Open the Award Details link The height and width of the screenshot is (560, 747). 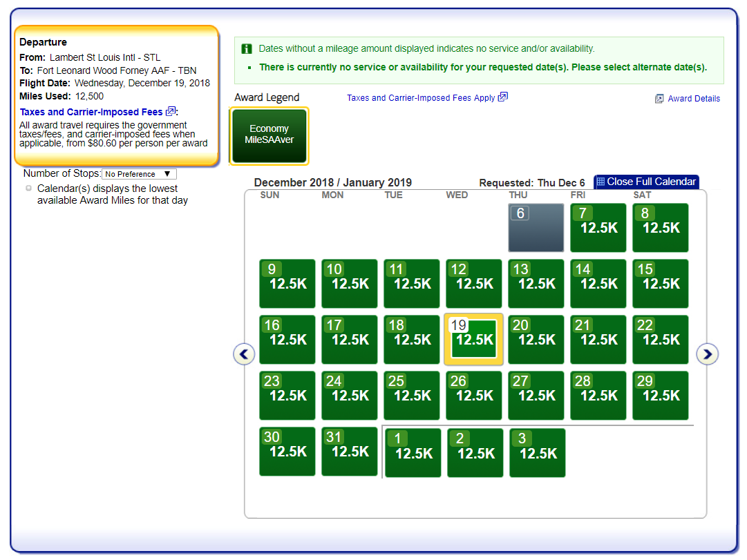[694, 99]
